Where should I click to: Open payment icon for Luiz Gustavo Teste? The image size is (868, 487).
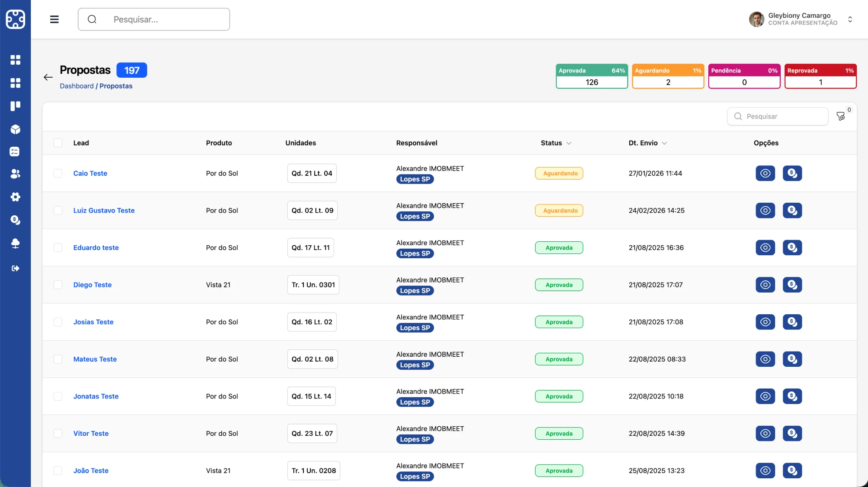pos(792,211)
